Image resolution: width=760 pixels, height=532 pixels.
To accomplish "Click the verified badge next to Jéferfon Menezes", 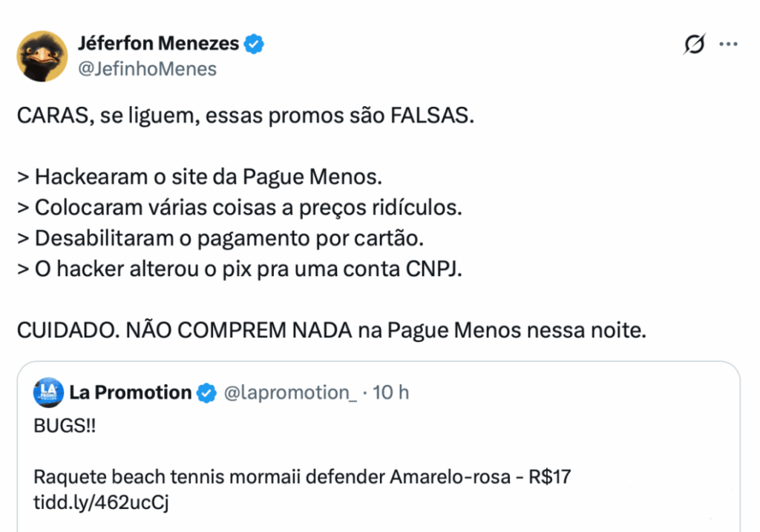I will click(x=254, y=43).
